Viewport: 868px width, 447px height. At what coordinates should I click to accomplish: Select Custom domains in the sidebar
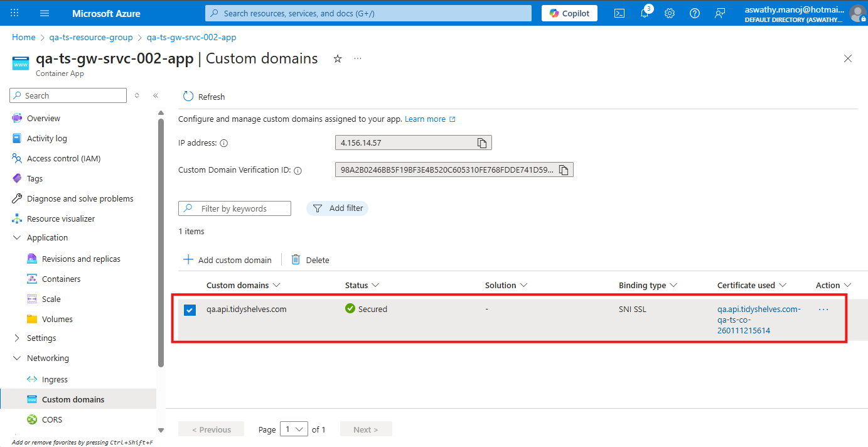click(78, 399)
